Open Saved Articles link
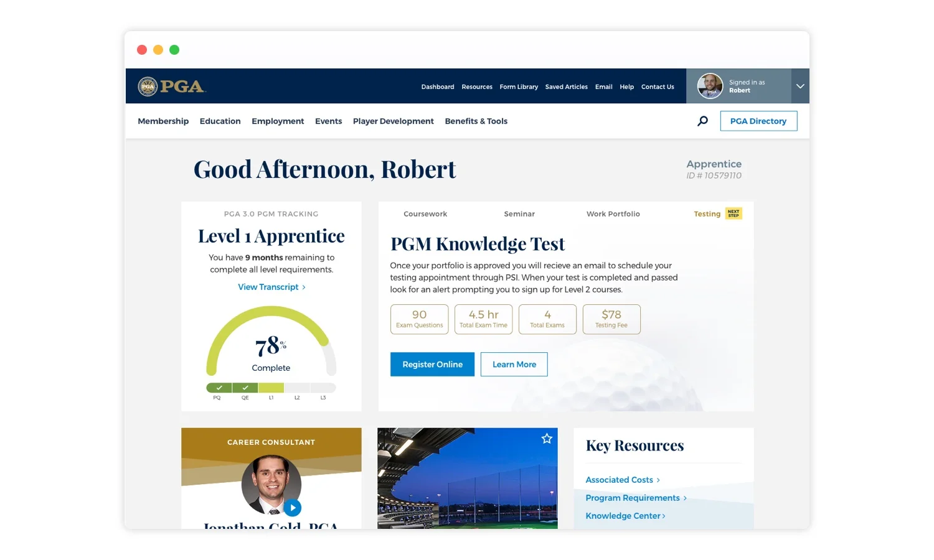The image size is (934, 560). pos(567,87)
